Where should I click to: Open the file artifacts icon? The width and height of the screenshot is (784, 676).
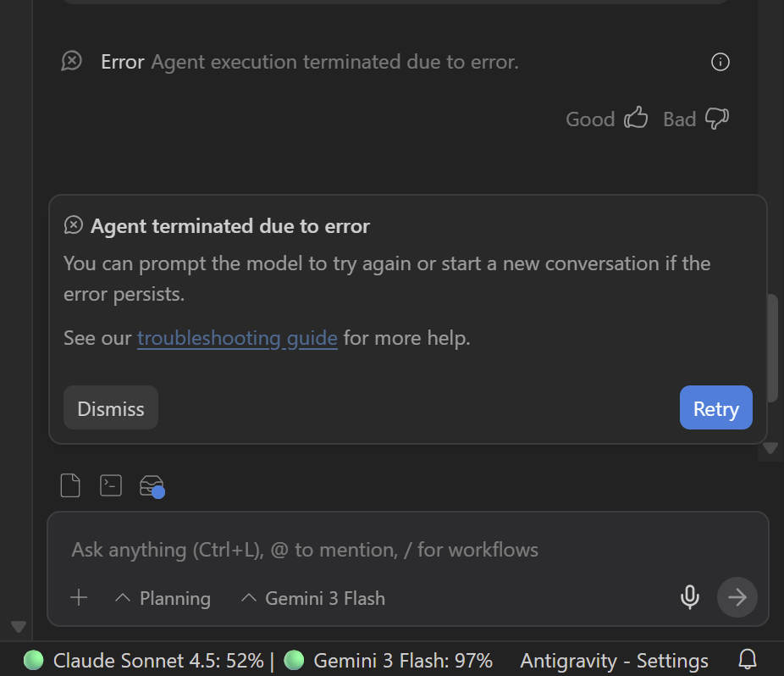(x=70, y=485)
